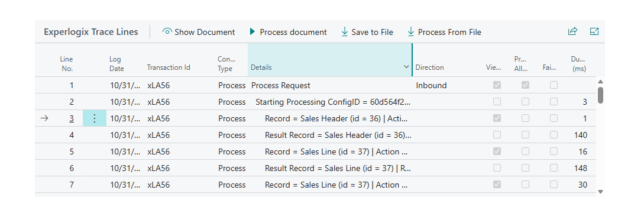Screen dimensions: 644x216
Task: Toggle the Viewed checkbox on line 3
Action: click(497, 119)
